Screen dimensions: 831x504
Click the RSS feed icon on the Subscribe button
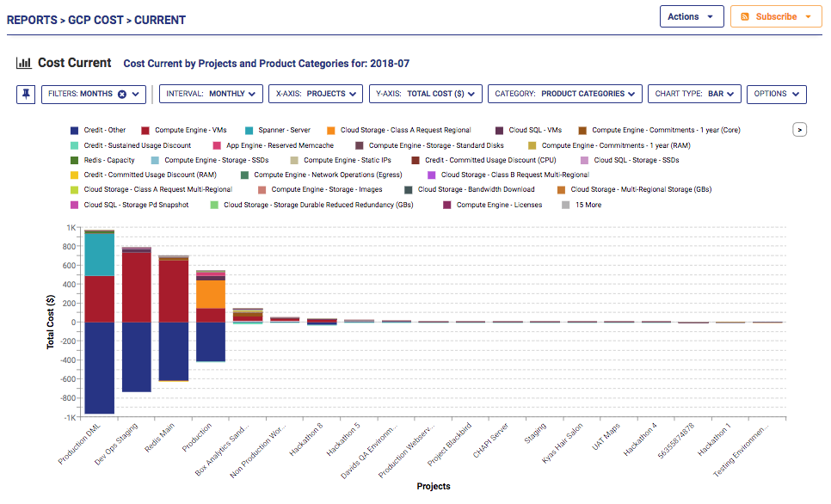click(x=745, y=15)
